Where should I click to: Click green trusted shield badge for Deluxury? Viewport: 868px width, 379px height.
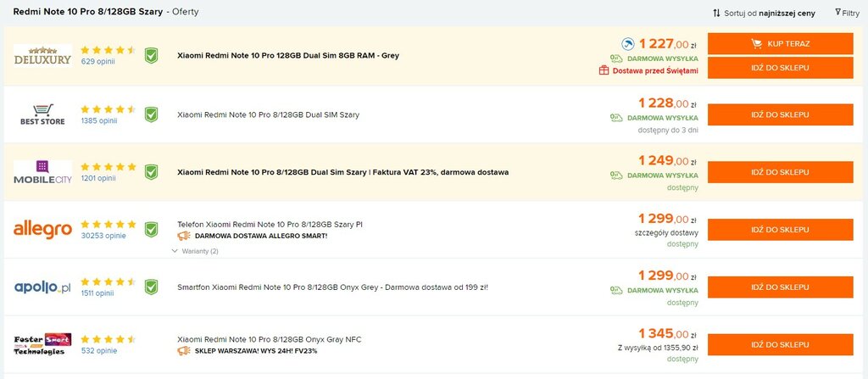(x=151, y=55)
